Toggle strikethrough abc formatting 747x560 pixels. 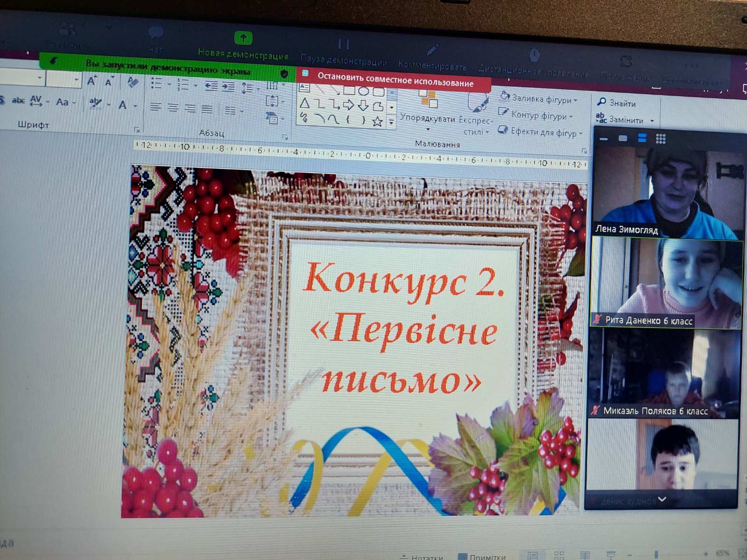[x=18, y=100]
